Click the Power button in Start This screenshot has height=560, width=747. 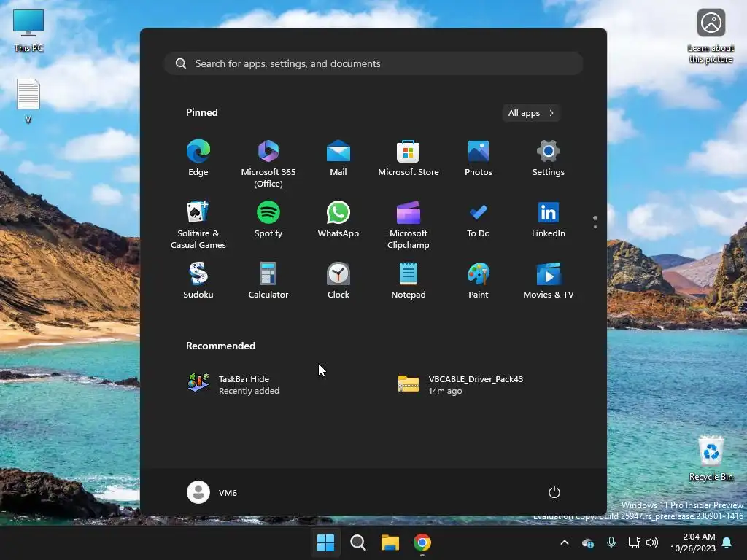(554, 492)
